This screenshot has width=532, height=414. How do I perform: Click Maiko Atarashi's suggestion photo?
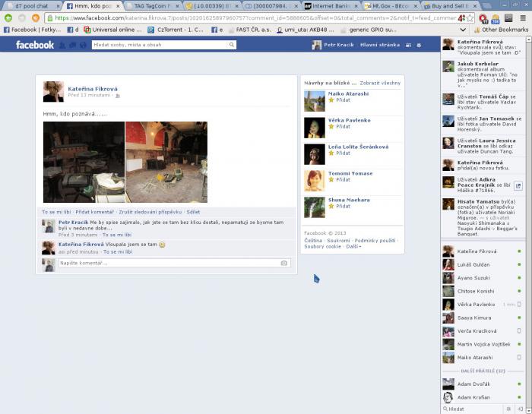[315, 101]
